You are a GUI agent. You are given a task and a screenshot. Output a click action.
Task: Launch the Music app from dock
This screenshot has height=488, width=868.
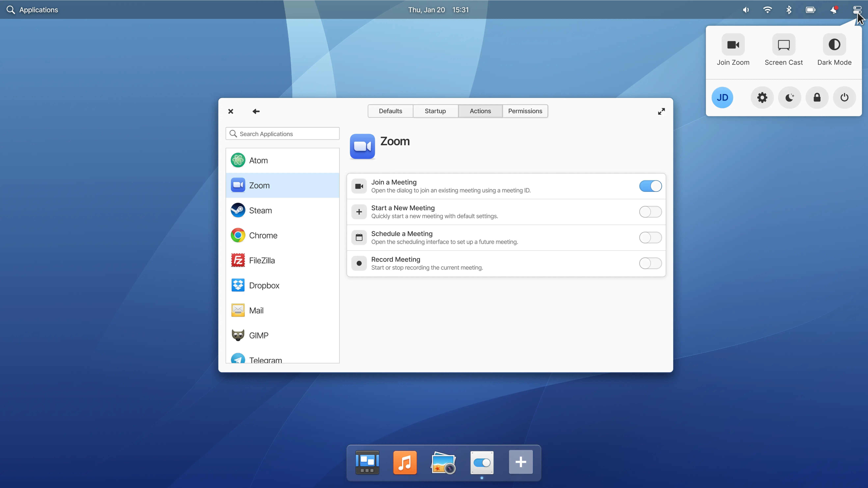[x=405, y=462]
